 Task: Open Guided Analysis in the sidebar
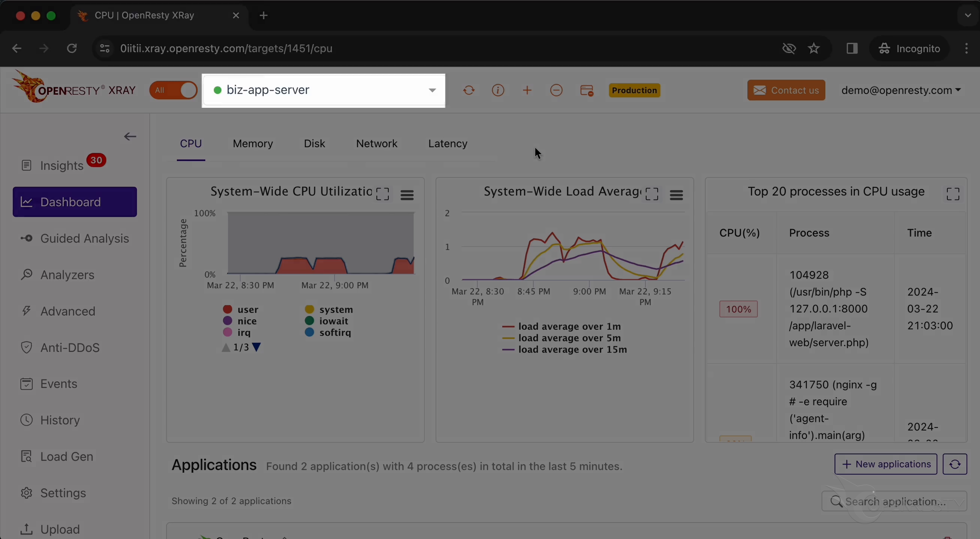(75, 238)
